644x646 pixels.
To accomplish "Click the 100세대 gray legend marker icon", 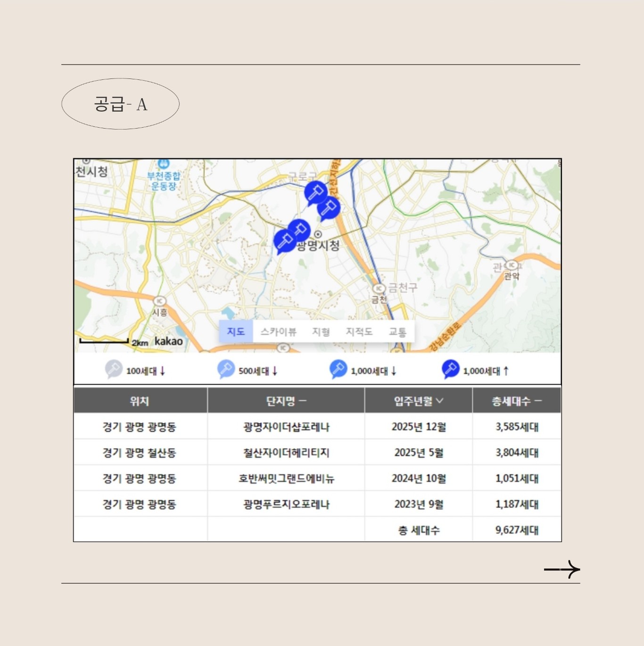I will 113,369.
